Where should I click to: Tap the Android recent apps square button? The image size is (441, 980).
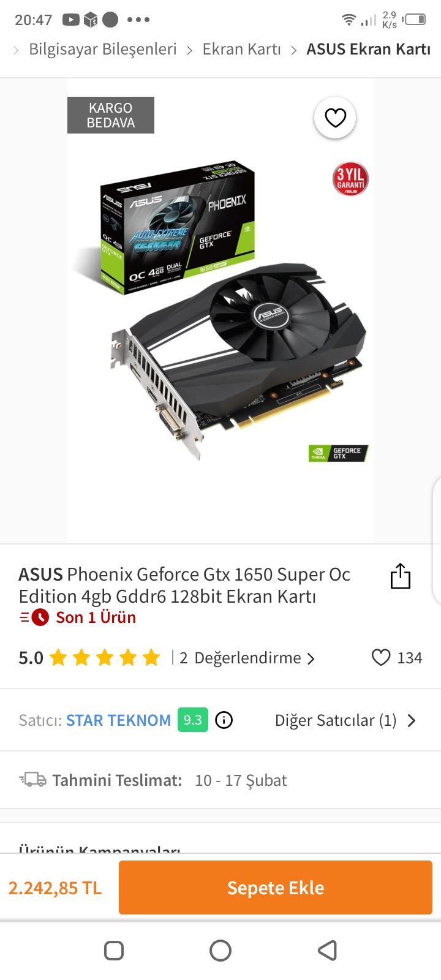point(114,951)
